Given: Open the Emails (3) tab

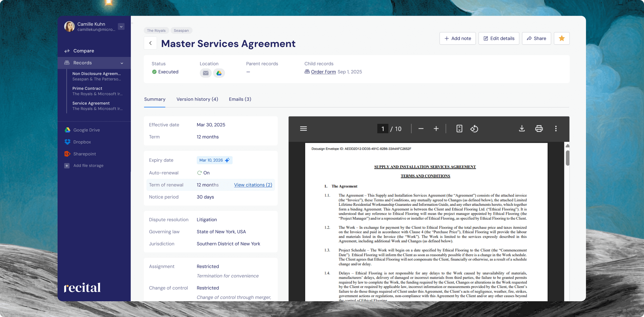Looking at the screenshot, I should 240,99.
